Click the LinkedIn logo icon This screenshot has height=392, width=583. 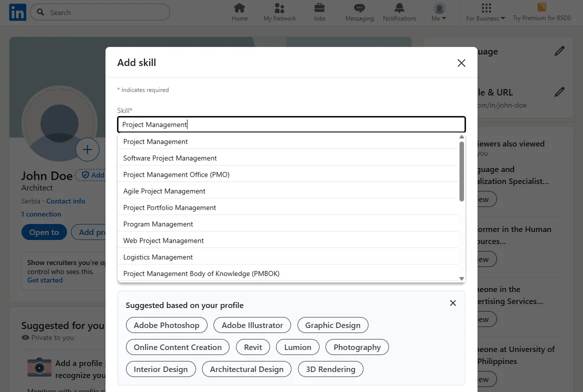click(x=17, y=12)
